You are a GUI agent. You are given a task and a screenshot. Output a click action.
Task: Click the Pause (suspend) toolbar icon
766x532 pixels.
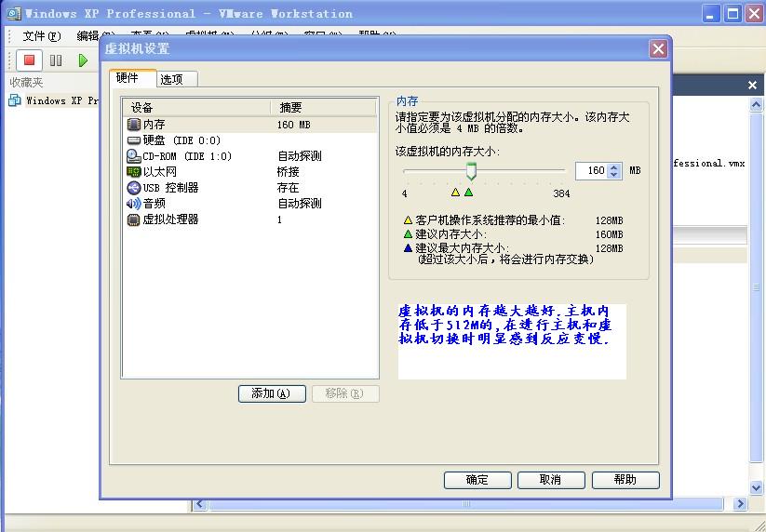click(x=56, y=60)
